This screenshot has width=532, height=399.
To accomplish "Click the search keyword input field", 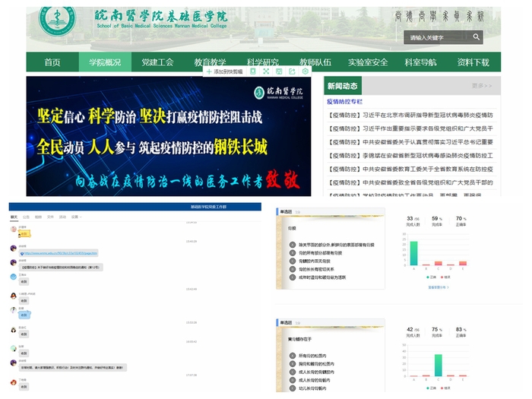I will click(437, 37).
